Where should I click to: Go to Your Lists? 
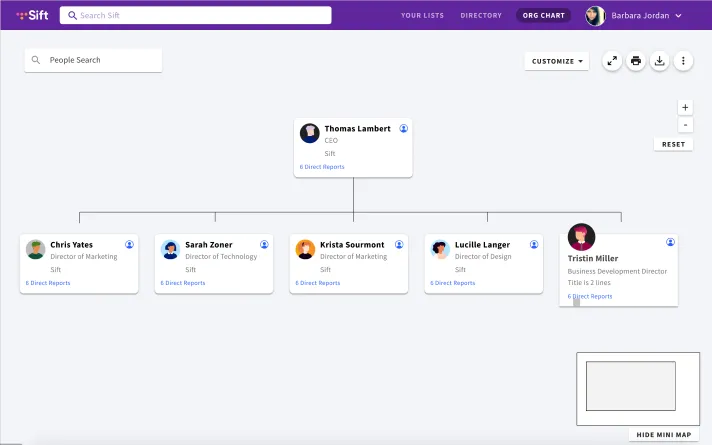pyautogui.click(x=422, y=15)
